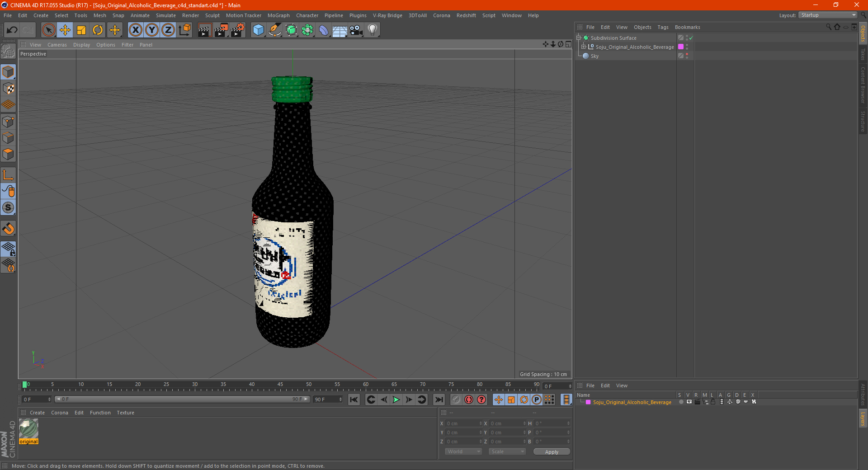Activate the Move tool
Image resolution: width=868 pixels, height=470 pixels.
click(x=65, y=30)
